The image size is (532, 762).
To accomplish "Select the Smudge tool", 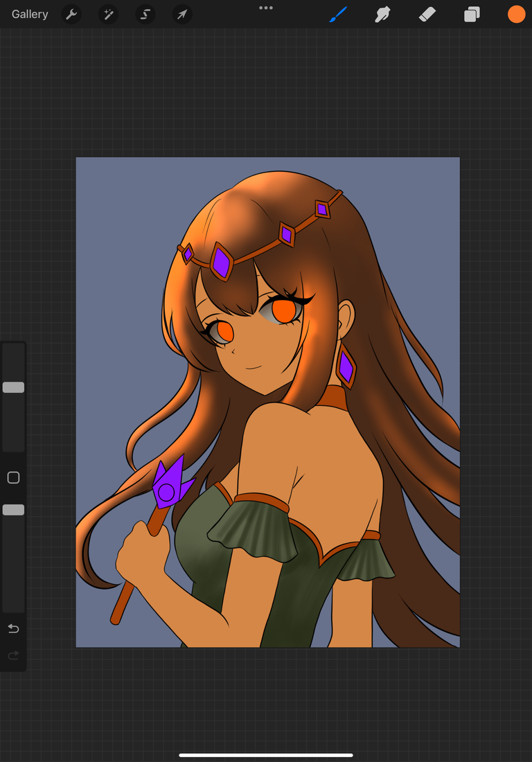I will point(382,14).
